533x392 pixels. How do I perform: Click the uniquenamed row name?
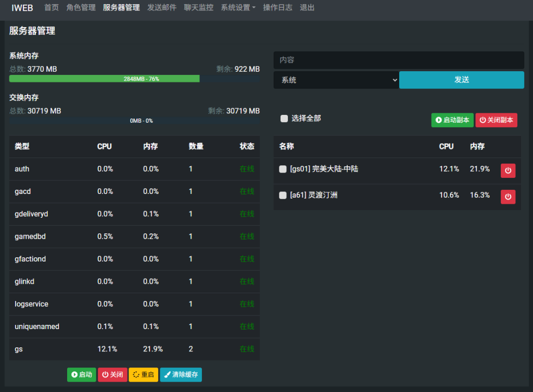(x=37, y=326)
